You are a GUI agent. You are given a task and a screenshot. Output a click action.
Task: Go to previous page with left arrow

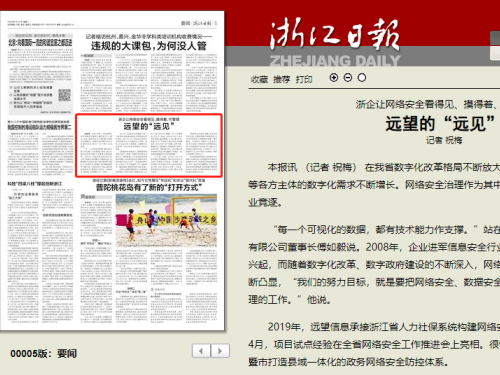(x=201, y=351)
